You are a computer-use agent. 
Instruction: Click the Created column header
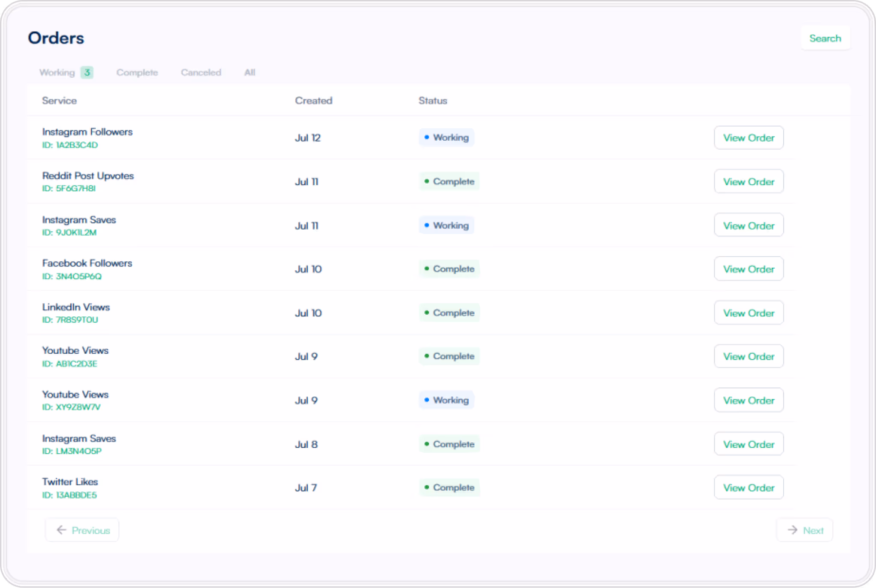pyautogui.click(x=314, y=100)
